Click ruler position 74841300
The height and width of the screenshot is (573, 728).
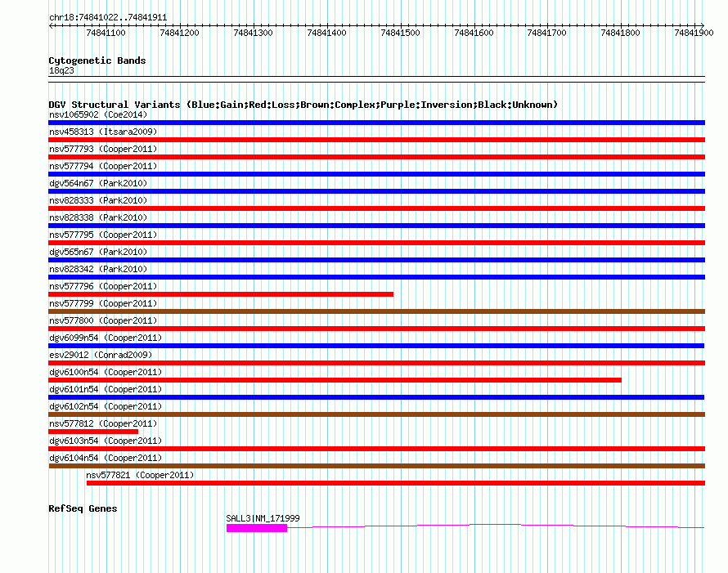click(x=253, y=33)
